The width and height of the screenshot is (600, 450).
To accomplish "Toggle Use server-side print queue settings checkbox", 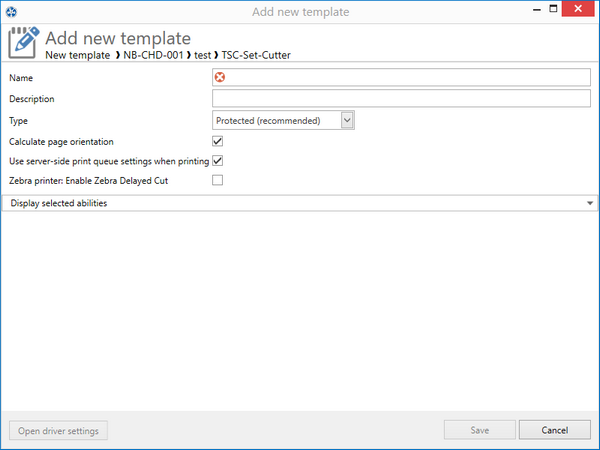I will click(217, 161).
